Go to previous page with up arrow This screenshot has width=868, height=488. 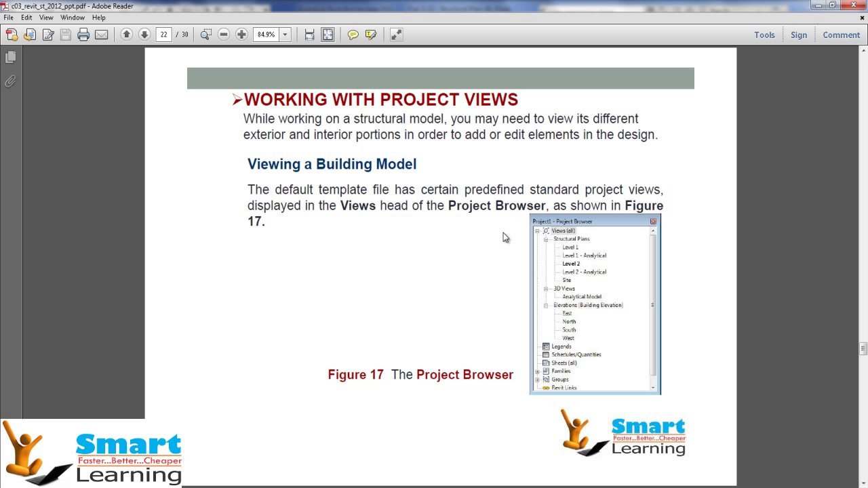click(x=126, y=35)
